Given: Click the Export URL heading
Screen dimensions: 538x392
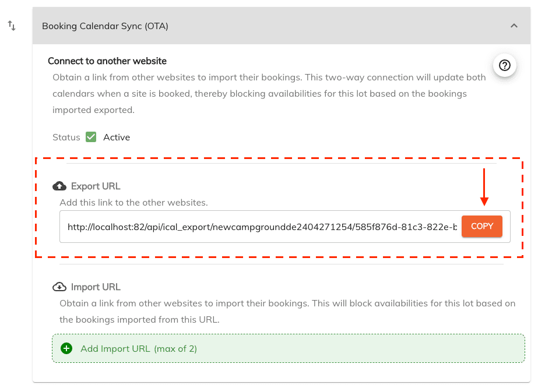Looking at the screenshot, I should pyautogui.click(x=96, y=186).
